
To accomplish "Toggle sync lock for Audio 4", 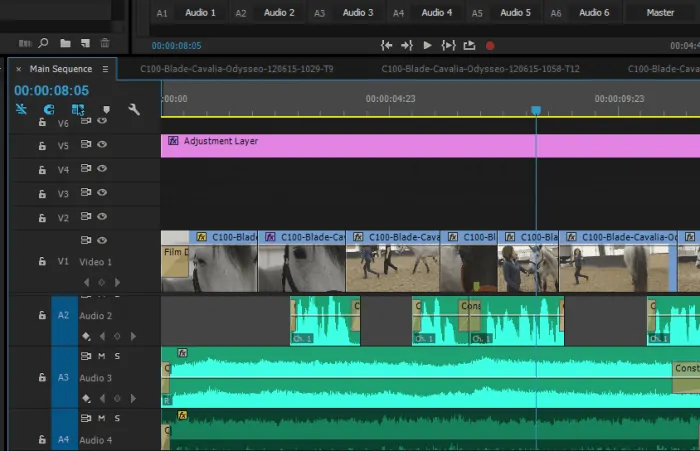I will point(86,418).
